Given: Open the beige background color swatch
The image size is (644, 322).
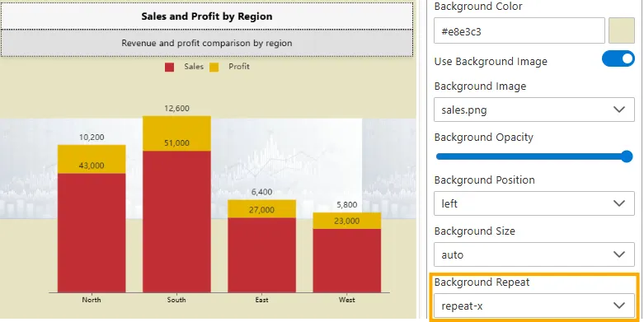Looking at the screenshot, I should tap(622, 30).
